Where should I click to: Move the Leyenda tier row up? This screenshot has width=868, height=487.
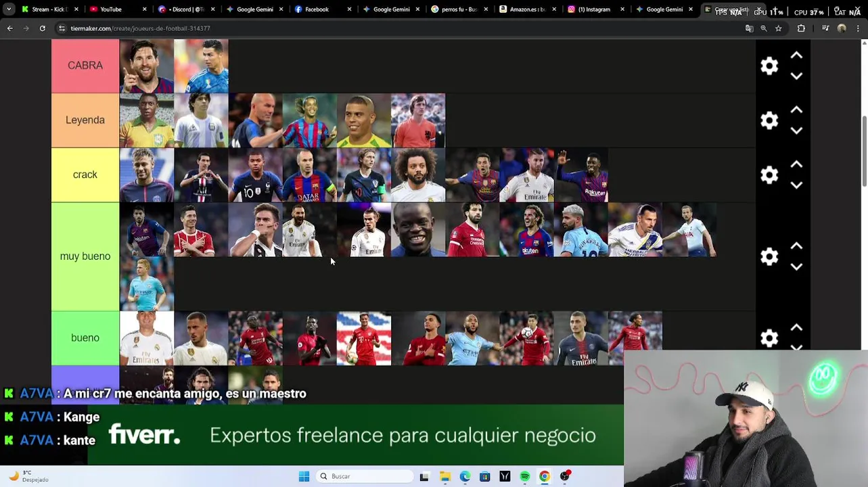coord(796,110)
